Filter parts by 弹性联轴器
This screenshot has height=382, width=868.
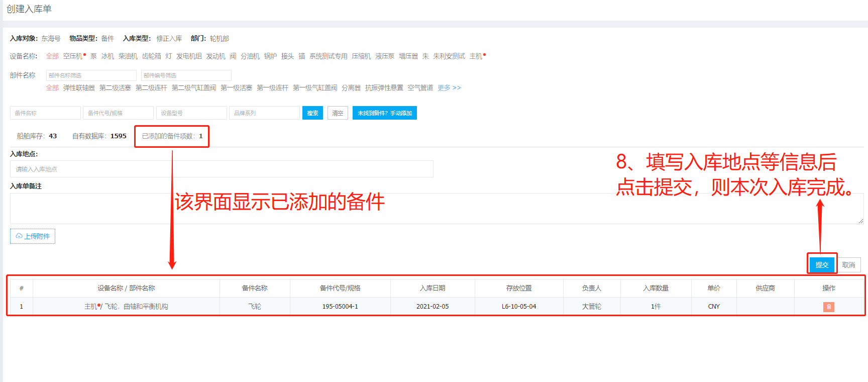[79, 88]
